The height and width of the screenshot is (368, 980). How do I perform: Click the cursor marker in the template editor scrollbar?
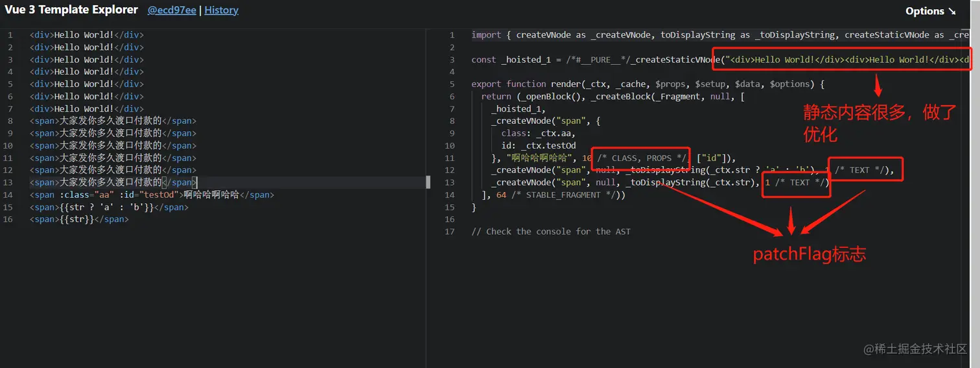tap(428, 182)
